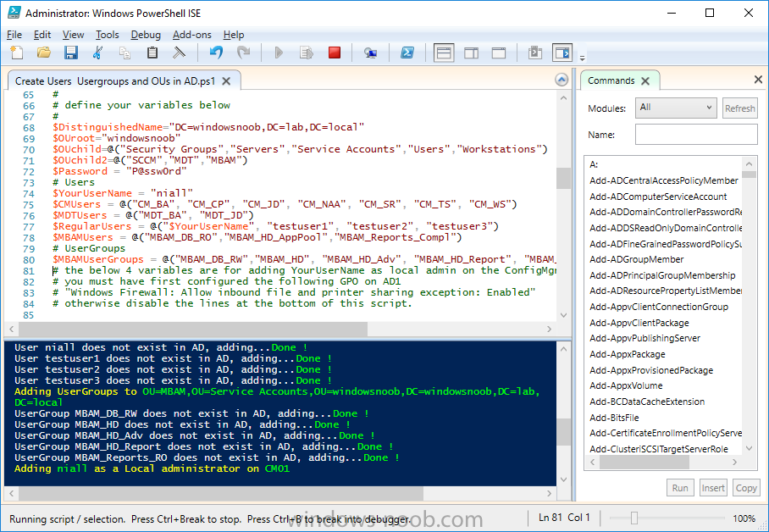The width and height of the screenshot is (769, 532).
Task: Open the Modules dropdown showing All
Action: 676,108
